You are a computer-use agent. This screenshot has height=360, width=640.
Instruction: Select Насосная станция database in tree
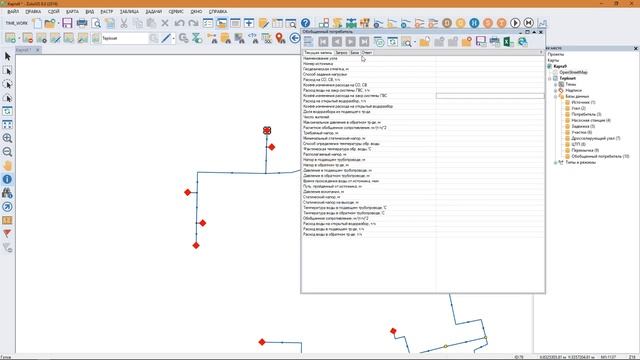click(591, 120)
